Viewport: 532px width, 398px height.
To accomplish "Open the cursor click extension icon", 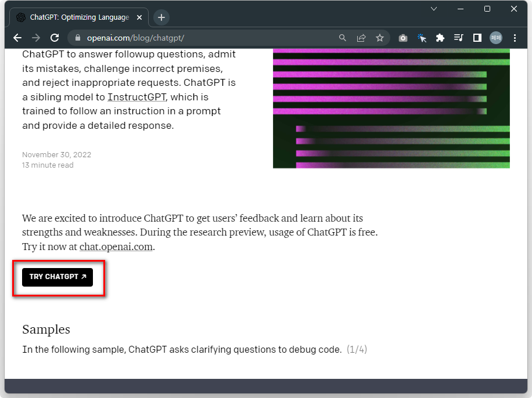I will point(422,38).
